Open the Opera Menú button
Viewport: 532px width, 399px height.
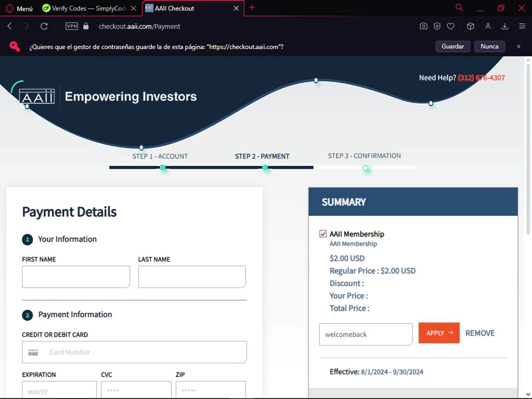[x=20, y=8]
